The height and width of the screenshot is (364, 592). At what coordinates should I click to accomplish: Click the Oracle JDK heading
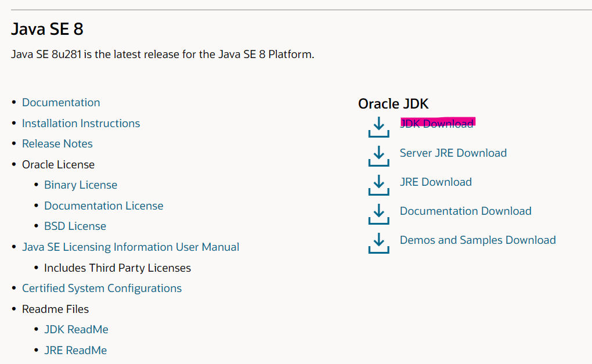393,104
